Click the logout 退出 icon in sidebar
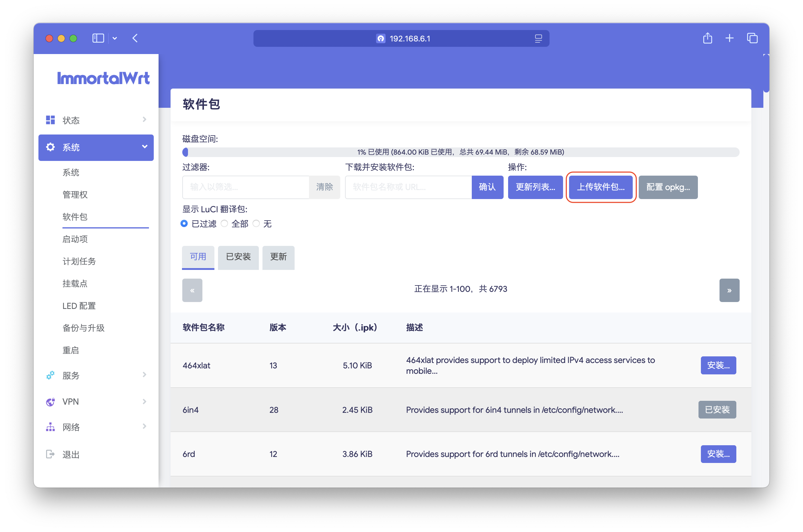 pyautogui.click(x=50, y=454)
